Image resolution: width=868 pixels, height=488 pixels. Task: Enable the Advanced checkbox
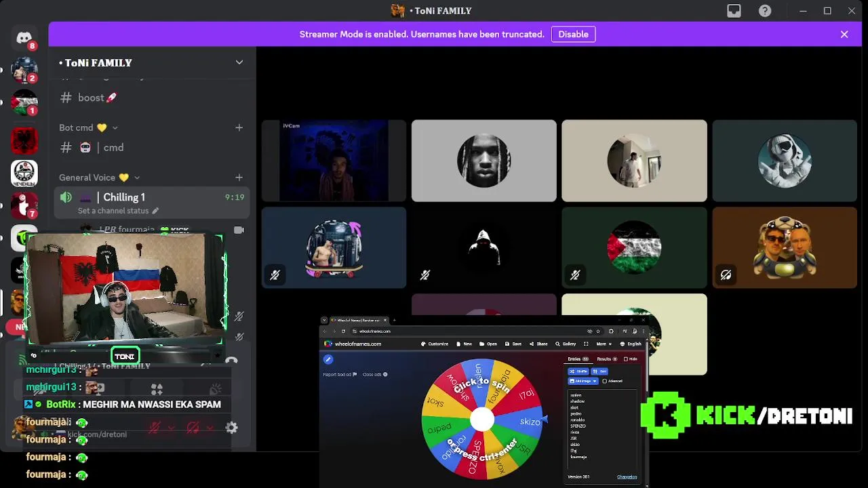604,381
